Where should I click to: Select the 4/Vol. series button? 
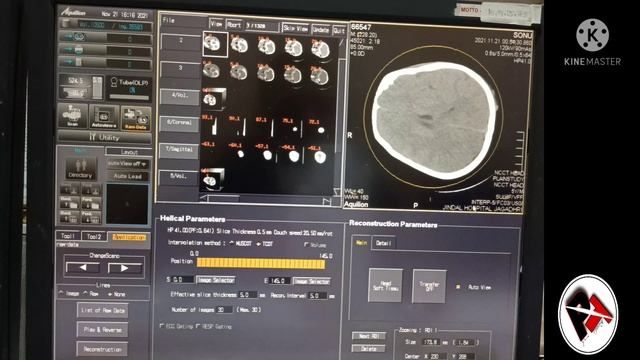(x=180, y=96)
